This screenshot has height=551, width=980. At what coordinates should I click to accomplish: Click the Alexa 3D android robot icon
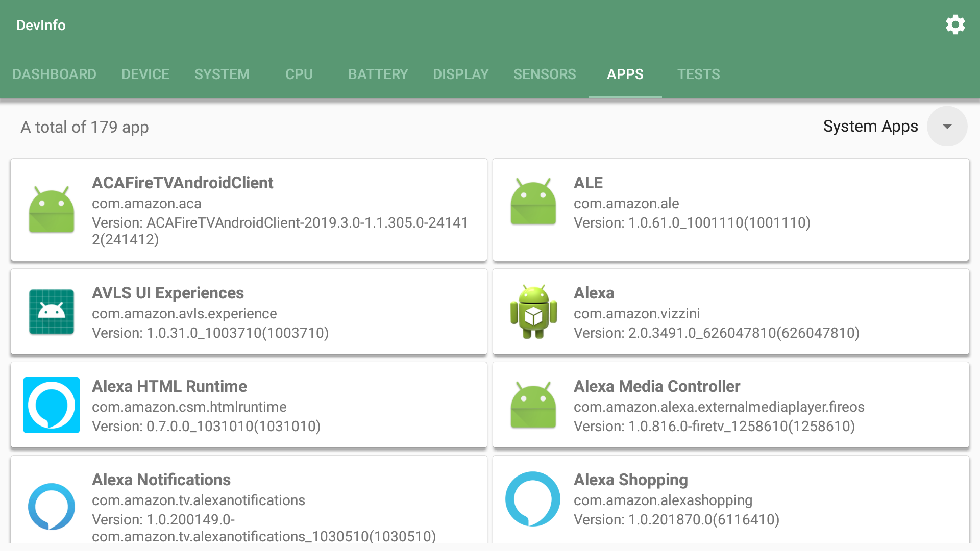[x=533, y=311]
